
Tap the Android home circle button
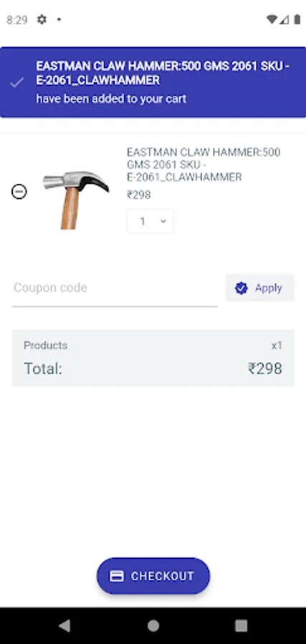pyautogui.click(x=153, y=625)
